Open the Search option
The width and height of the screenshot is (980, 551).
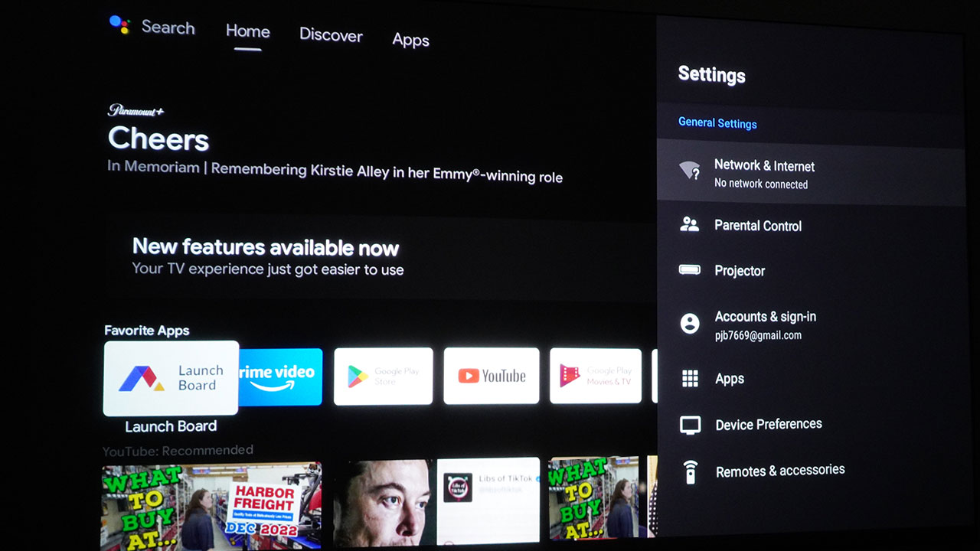coord(168,28)
